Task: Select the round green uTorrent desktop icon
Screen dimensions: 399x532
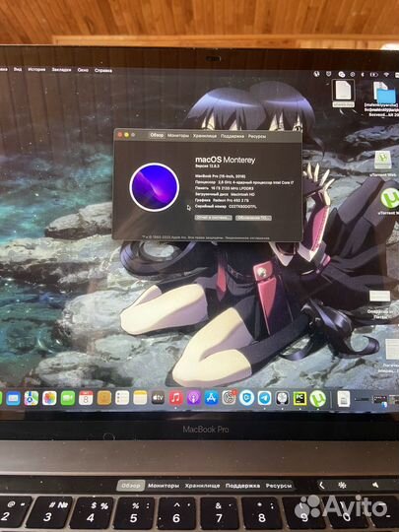Action: [x=389, y=198]
